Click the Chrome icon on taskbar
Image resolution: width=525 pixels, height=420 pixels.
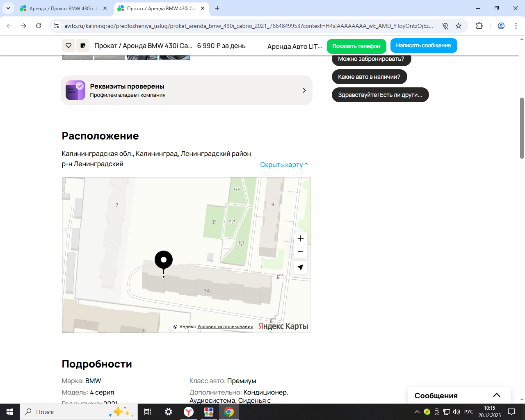229,412
